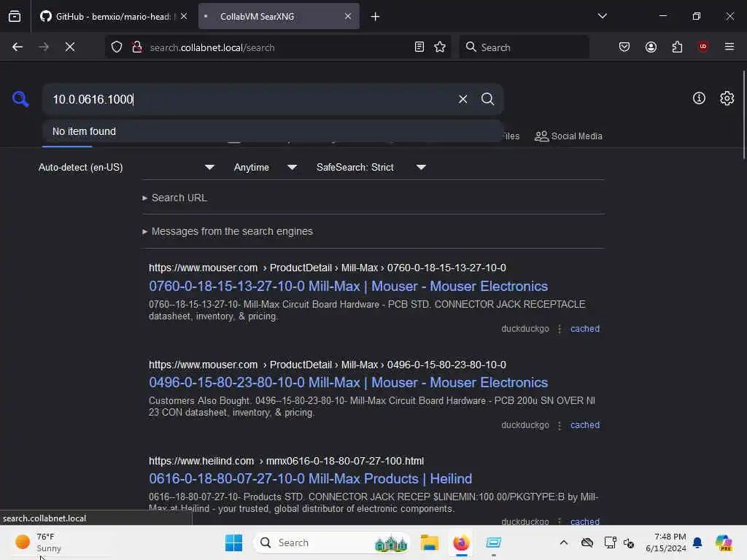Open SearXNG About info page

point(699,98)
